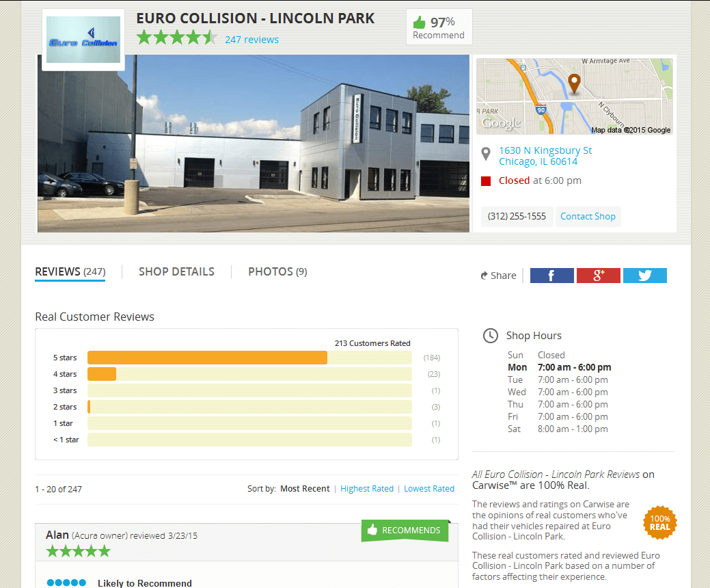Image resolution: width=710 pixels, height=588 pixels.
Task: Click the (23) four-star count
Action: coord(434,374)
